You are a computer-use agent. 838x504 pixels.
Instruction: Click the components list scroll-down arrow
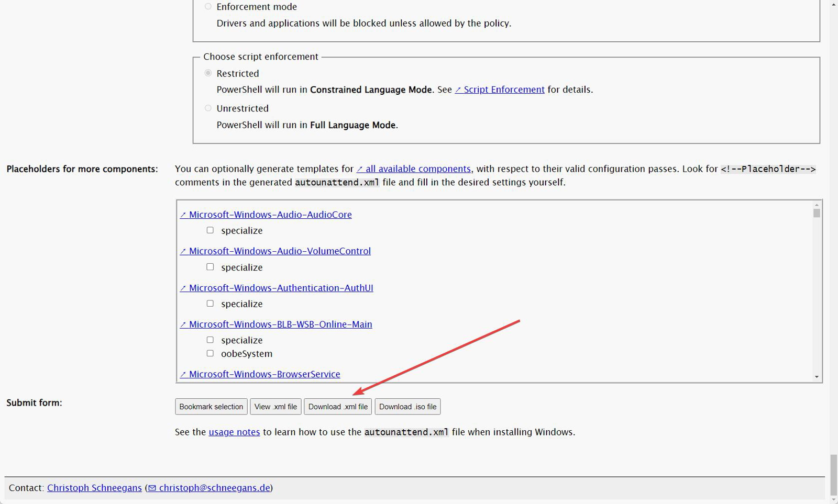point(817,377)
